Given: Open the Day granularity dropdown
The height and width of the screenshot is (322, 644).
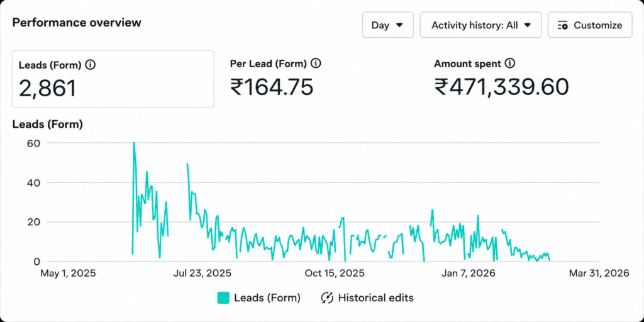Looking at the screenshot, I should pyautogui.click(x=387, y=25).
